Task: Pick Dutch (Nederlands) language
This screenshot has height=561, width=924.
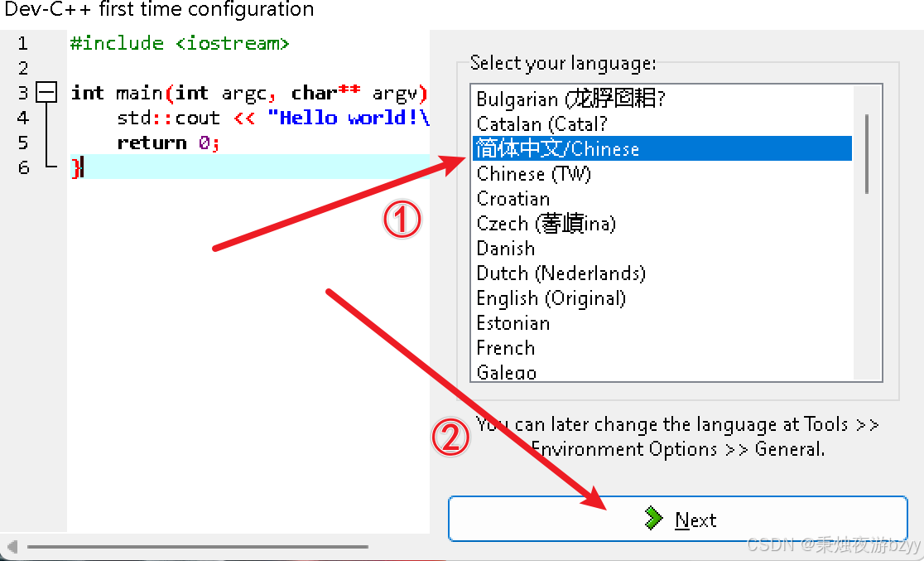Action: (x=662, y=273)
